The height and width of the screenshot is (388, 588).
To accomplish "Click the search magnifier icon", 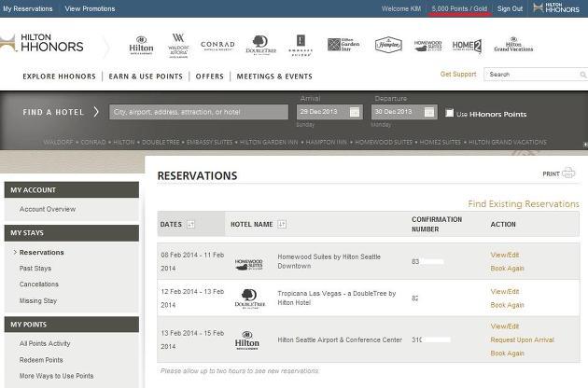I will (582, 75).
